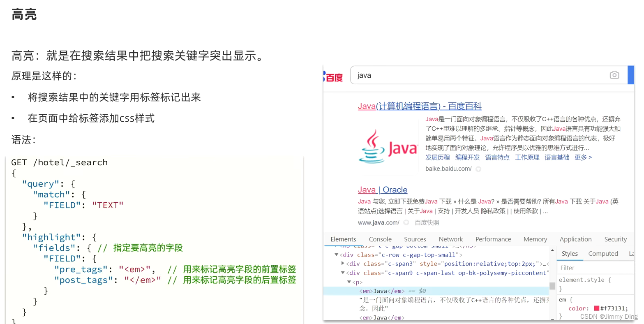Image resolution: width=644 pixels, height=324 pixels.
Task: Click the Baidu logo
Action: [x=333, y=77]
